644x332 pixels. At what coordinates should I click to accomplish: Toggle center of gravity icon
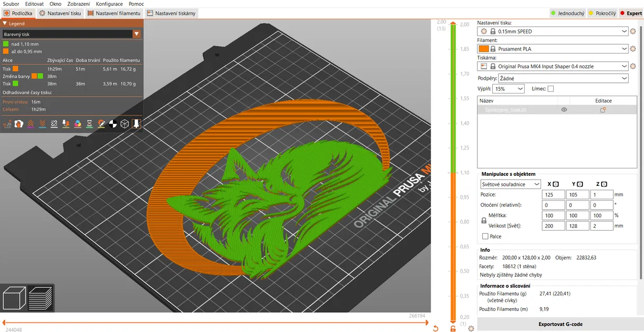tap(112, 124)
